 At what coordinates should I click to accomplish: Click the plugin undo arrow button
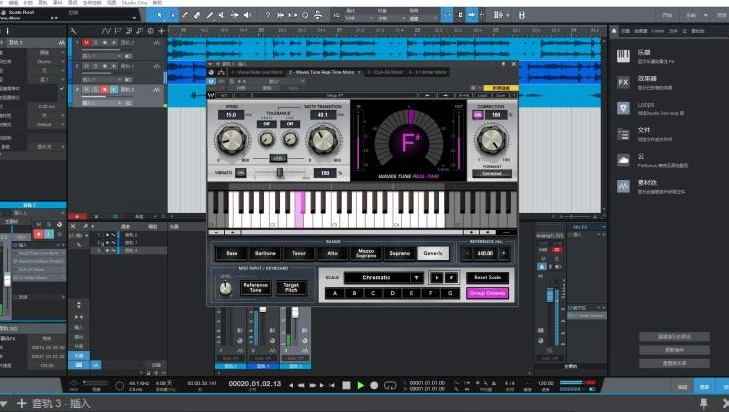click(x=225, y=95)
